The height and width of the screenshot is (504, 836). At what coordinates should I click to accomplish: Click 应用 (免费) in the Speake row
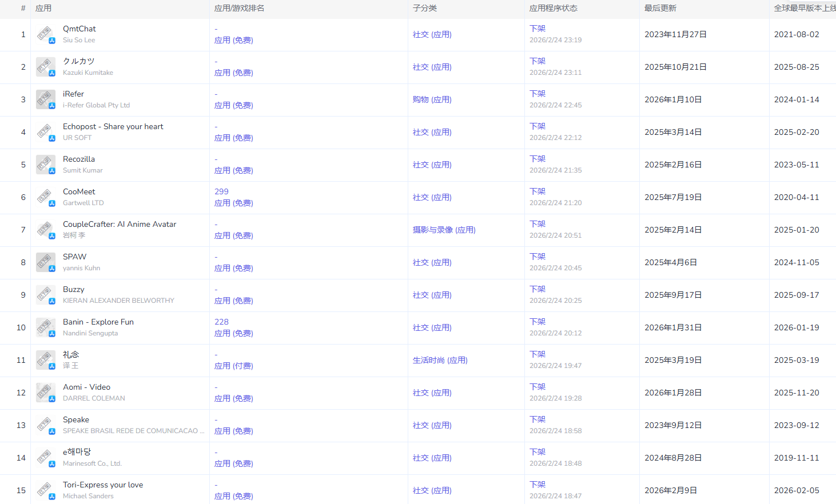click(234, 431)
